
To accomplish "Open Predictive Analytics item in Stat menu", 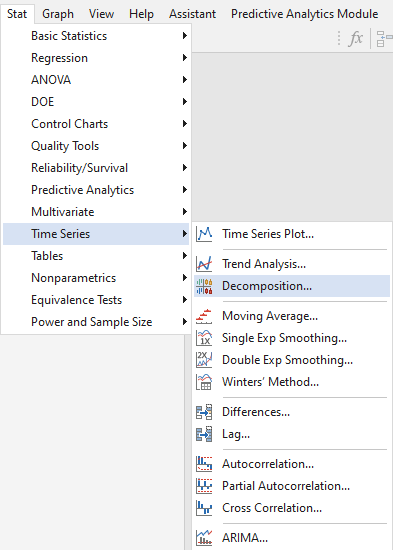I will tap(96, 190).
